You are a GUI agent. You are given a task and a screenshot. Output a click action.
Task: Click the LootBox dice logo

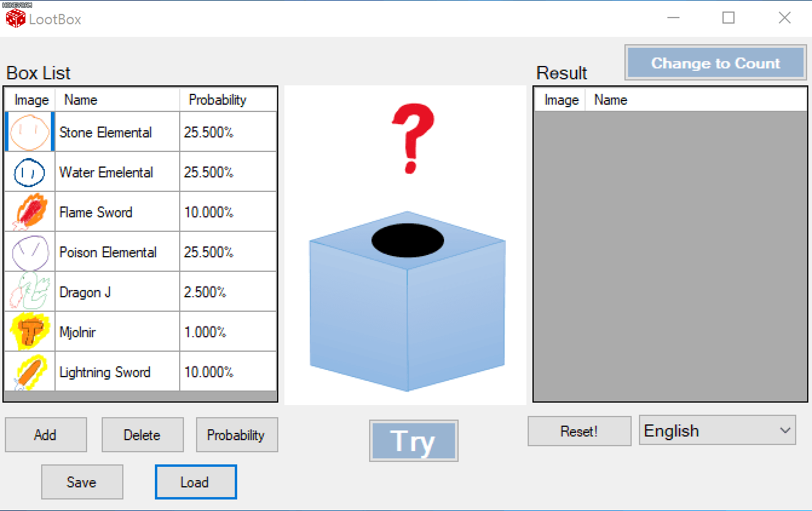[x=15, y=18]
